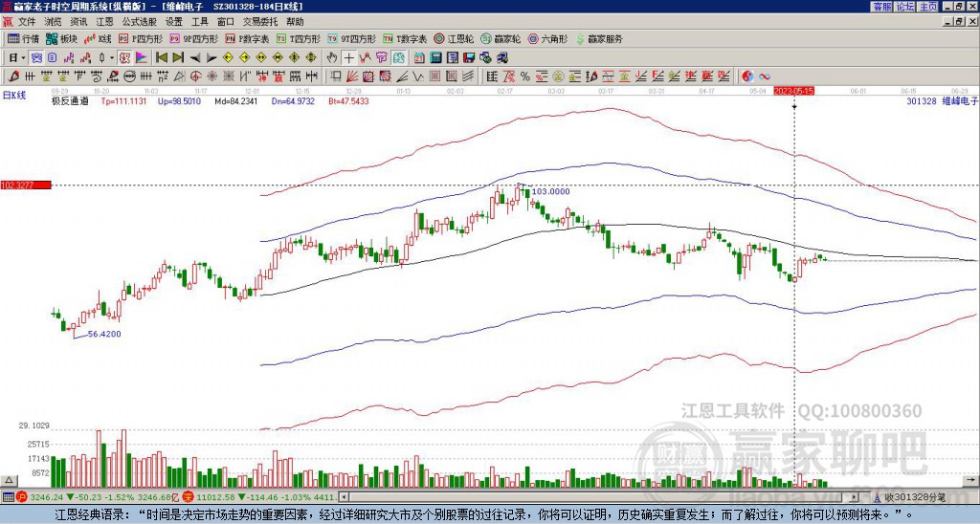This screenshot has height=524, width=980.
Task: Click the horizontal scrollbar right arrow
Action: [x=855, y=496]
